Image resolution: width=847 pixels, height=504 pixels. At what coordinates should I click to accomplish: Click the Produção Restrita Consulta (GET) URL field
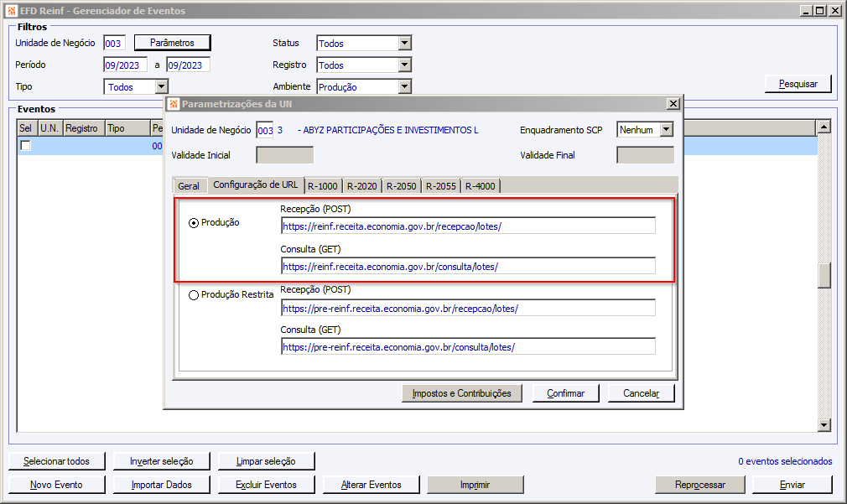click(468, 347)
